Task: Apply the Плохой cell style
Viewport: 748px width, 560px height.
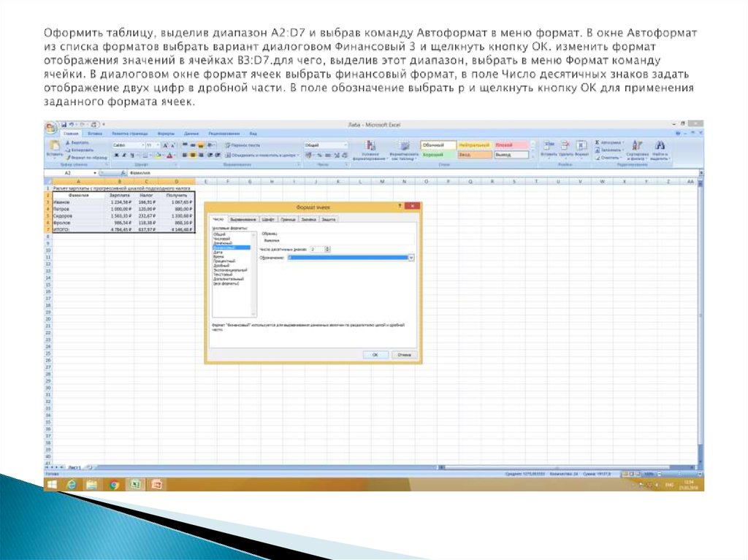Action: pos(511,145)
